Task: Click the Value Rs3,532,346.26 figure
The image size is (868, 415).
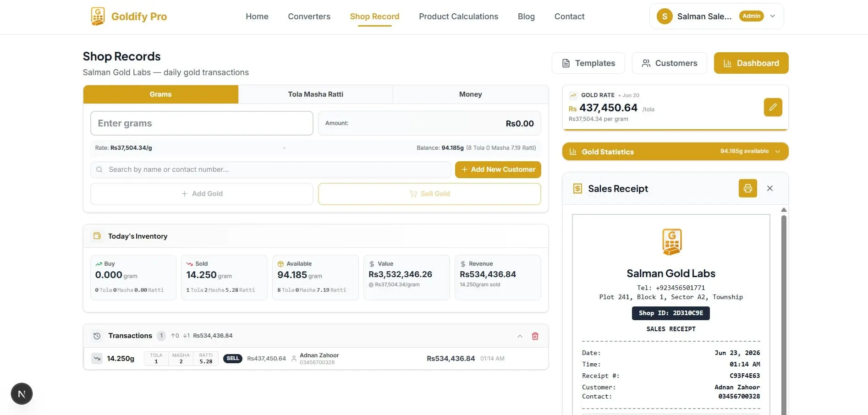Action: point(400,274)
